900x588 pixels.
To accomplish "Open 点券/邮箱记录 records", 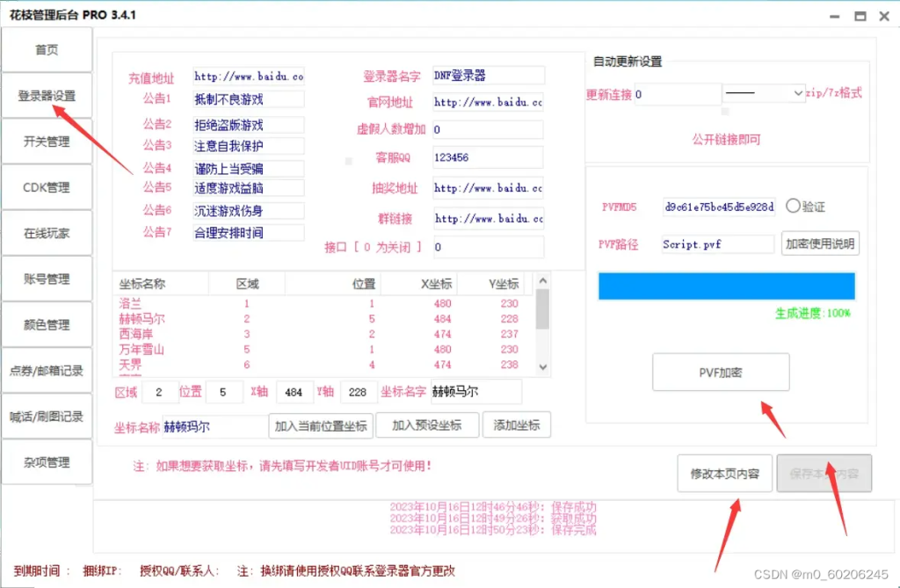I will 45,370.
